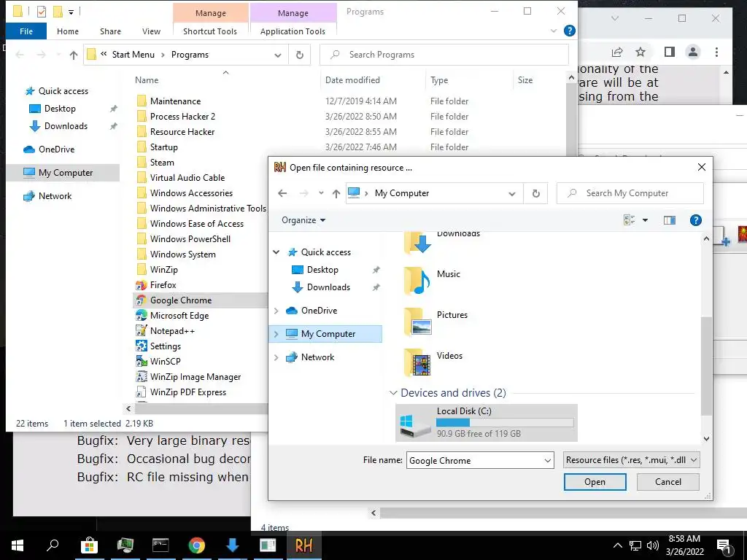This screenshot has width=747, height=560.
Task: Select Desktop in the dialog navigation tree
Action: (x=322, y=270)
